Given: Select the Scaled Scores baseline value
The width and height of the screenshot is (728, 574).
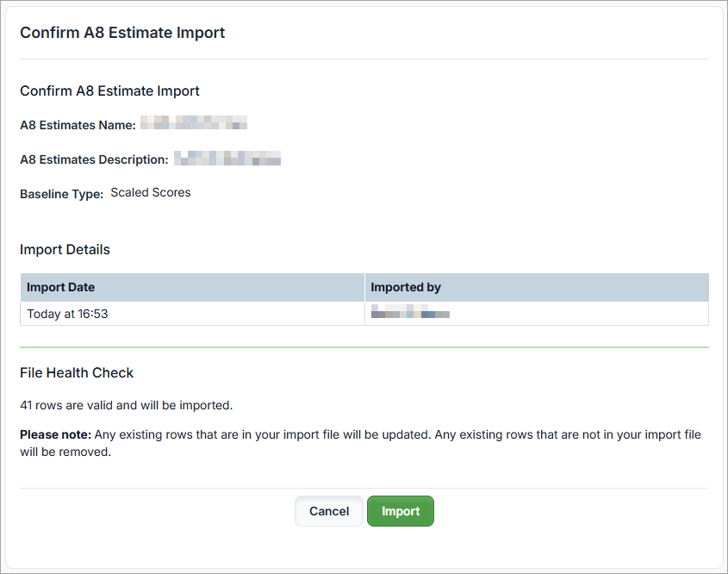Looking at the screenshot, I should [151, 193].
